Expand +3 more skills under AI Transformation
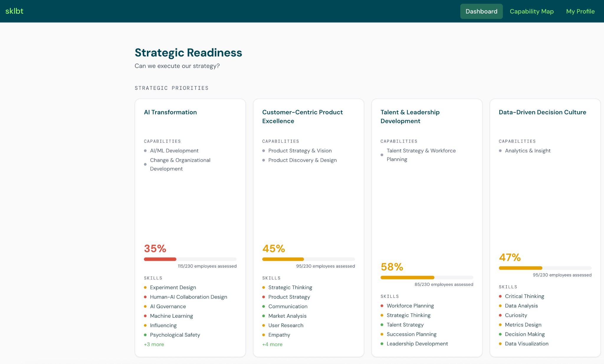The image size is (604, 364). 154,344
